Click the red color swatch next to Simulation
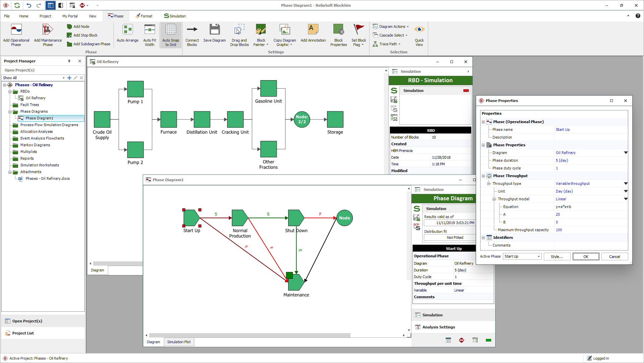The width and height of the screenshot is (644, 363). (x=466, y=90)
